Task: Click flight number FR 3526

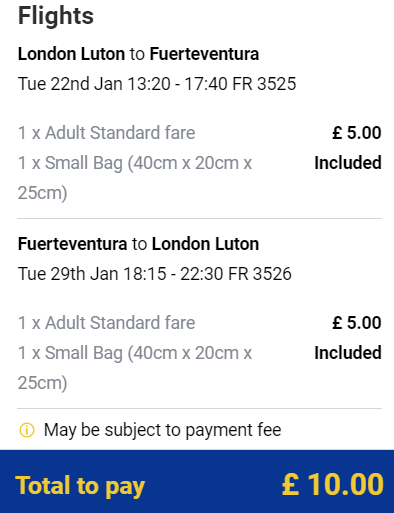Action: [x=260, y=274]
